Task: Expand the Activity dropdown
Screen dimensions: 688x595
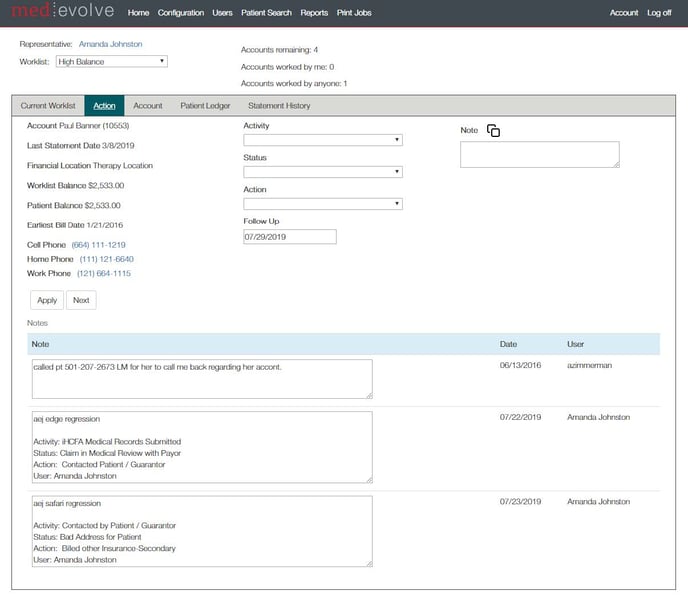Action: [323, 140]
